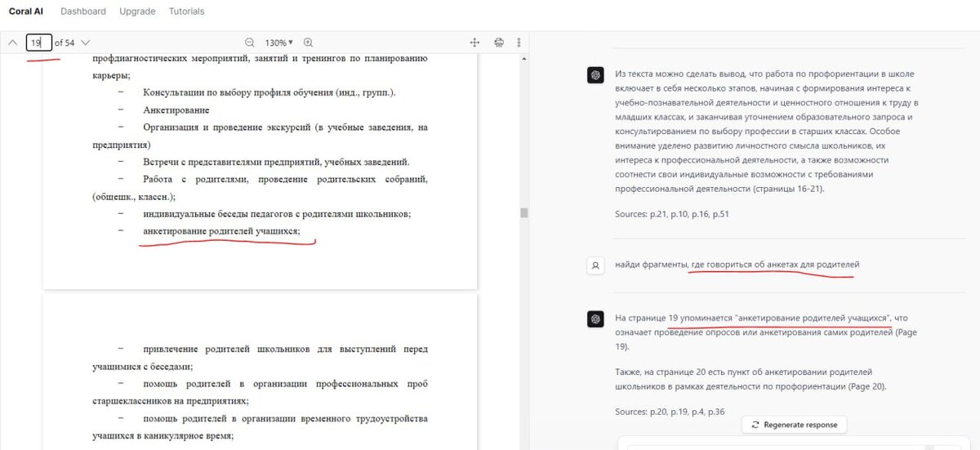Viewport: 980px width, 450px height.
Task: Go to next page with down chevron
Action: tap(86, 42)
